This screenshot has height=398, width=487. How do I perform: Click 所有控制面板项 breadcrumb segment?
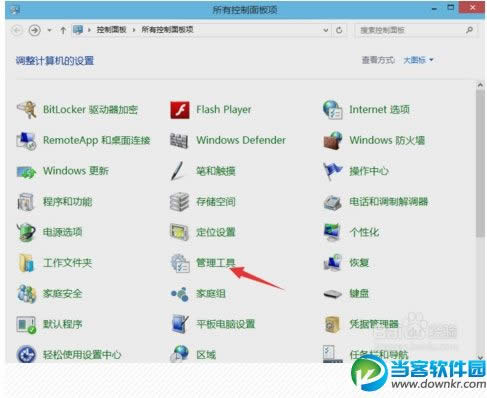pyautogui.click(x=167, y=30)
